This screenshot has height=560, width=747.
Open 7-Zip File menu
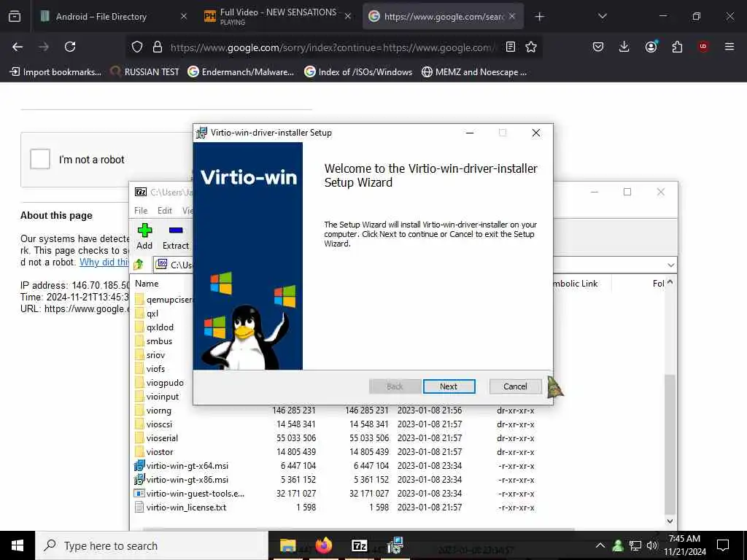coord(141,211)
